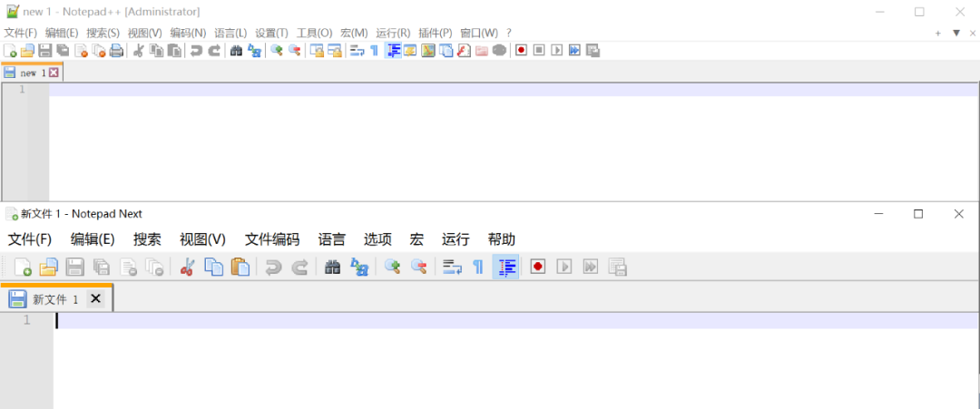Click line number 1 in Notepad Next margin
The width and height of the screenshot is (980, 409).
(26, 320)
